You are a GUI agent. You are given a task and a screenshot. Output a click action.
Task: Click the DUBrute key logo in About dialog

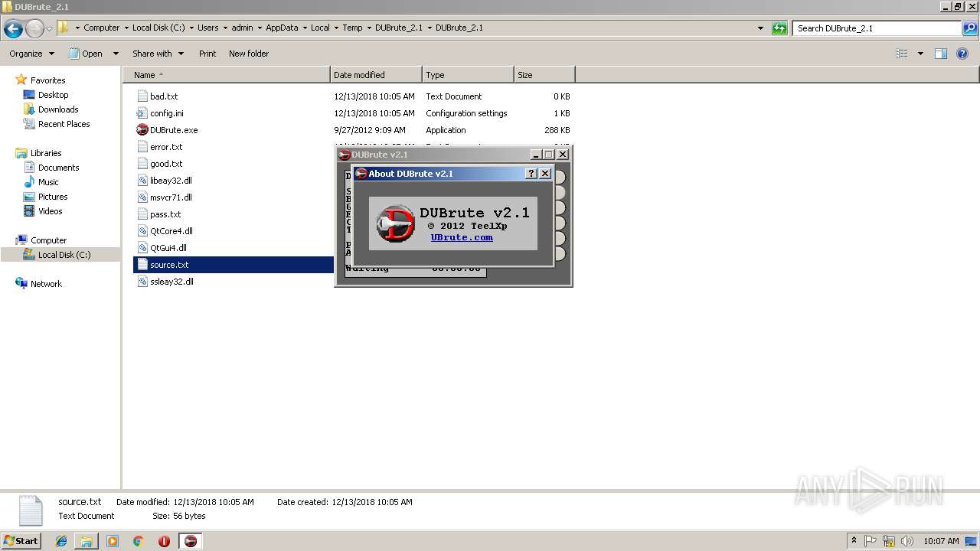point(396,223)
